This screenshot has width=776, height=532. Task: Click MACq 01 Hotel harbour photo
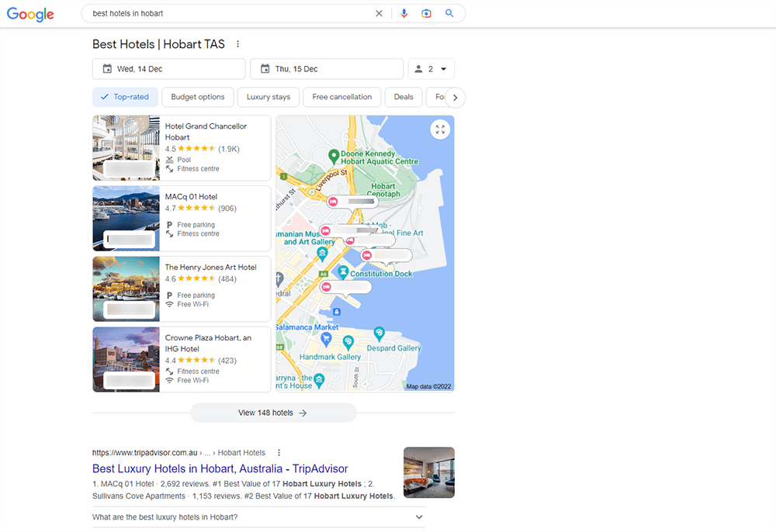[126, 219]
